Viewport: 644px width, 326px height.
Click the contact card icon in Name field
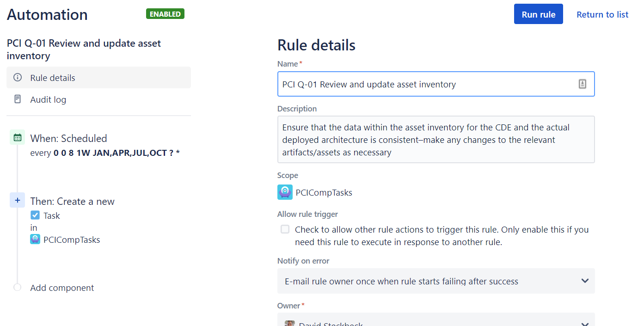pos(583,84)
